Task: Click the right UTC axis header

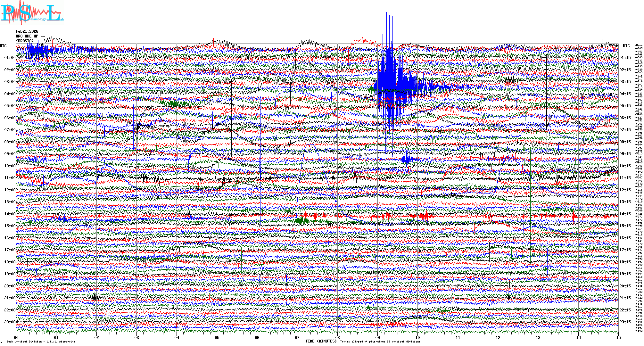Action: (626, 46)
